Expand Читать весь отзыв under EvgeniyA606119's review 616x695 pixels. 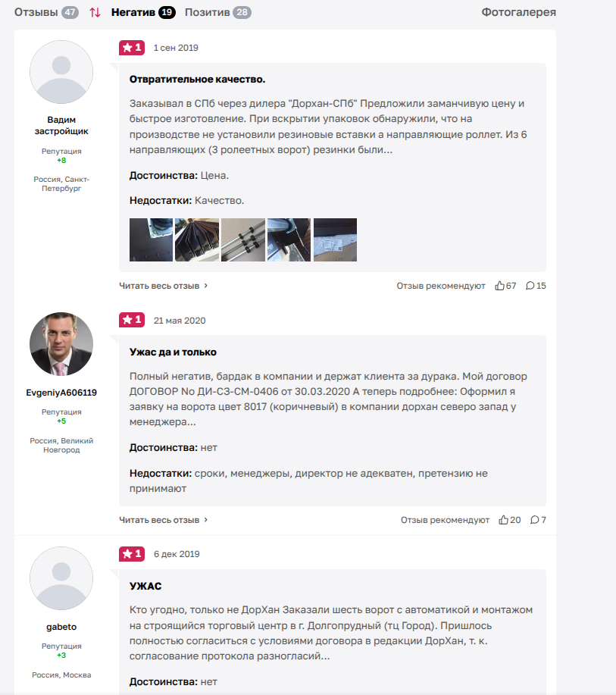click(163, 520)
